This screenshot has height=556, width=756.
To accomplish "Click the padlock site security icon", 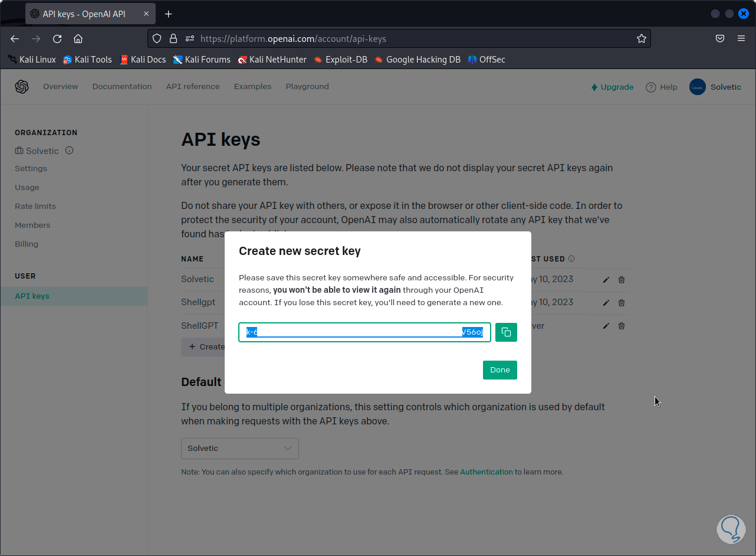I will (x=173, y=39).
